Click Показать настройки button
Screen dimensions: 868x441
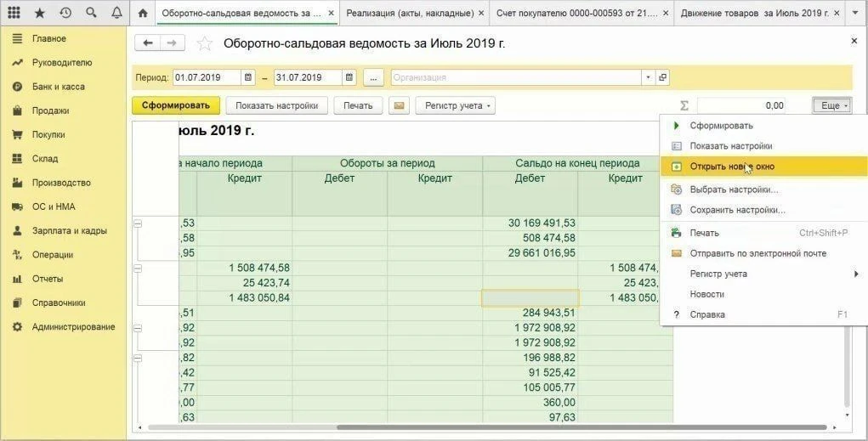[x=277, y=105]
